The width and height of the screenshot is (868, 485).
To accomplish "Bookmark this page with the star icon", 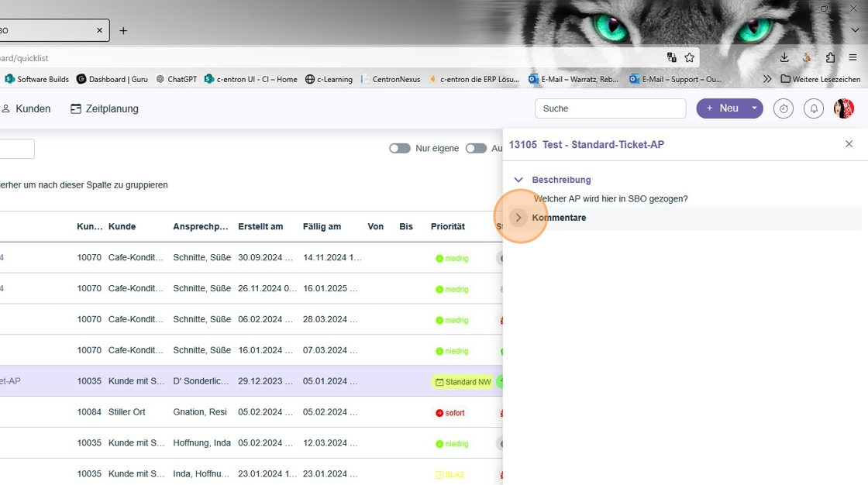I will click(689, 57).
